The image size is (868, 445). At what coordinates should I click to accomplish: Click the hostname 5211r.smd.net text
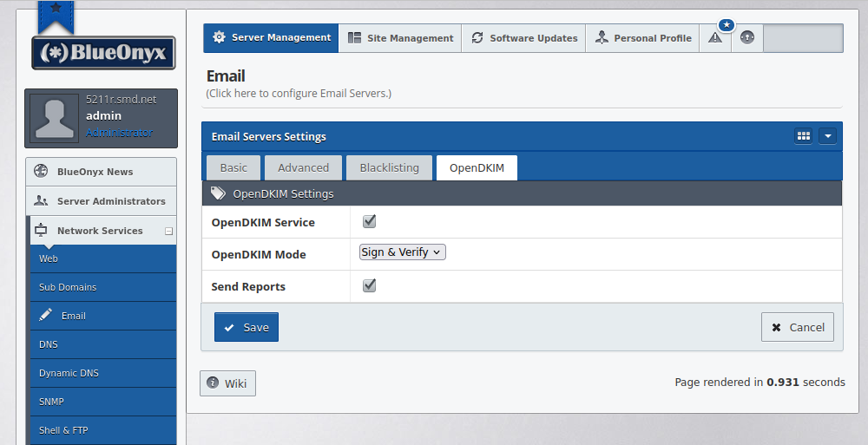pyautogui.click(x=122, y=100)
